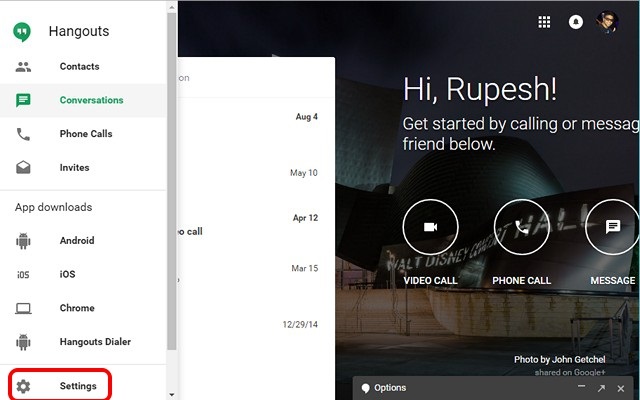The width and height of the screenshot is (640, 400).
Task: Click the PHONE CALL label
Action: (522, 281)
